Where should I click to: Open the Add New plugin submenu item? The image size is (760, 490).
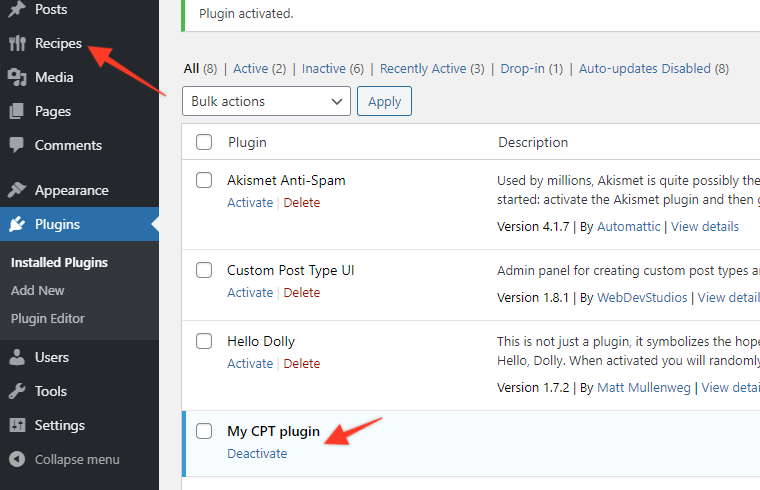[38, 290]
